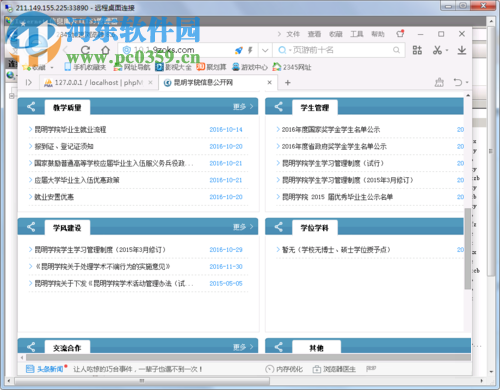Open the 游戏中心 bookmark
Image resolution: width=500 pixels, height=390 pixels.
coord(250,67)
